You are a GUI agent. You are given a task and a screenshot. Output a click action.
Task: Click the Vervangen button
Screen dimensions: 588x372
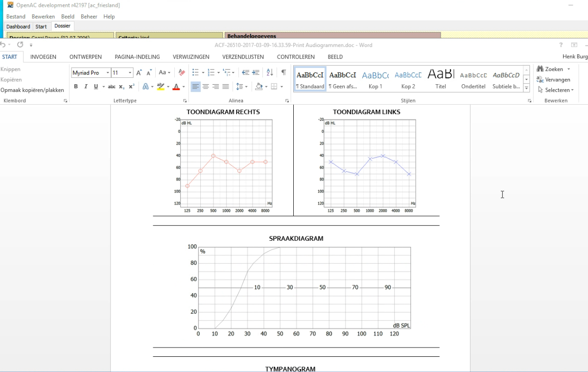point(554,80)
